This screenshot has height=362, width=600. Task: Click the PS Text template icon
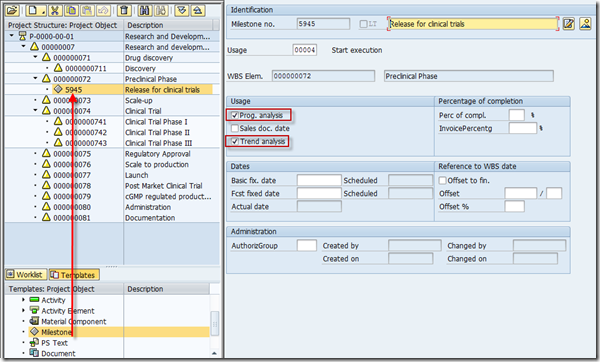[34, 342]
